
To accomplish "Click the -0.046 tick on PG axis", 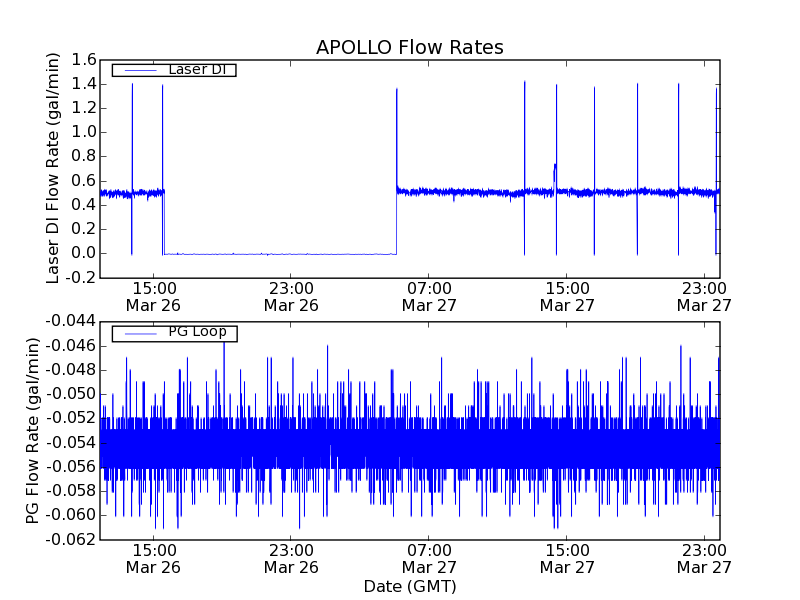I will pyautogui.click(x=71, y=346).
